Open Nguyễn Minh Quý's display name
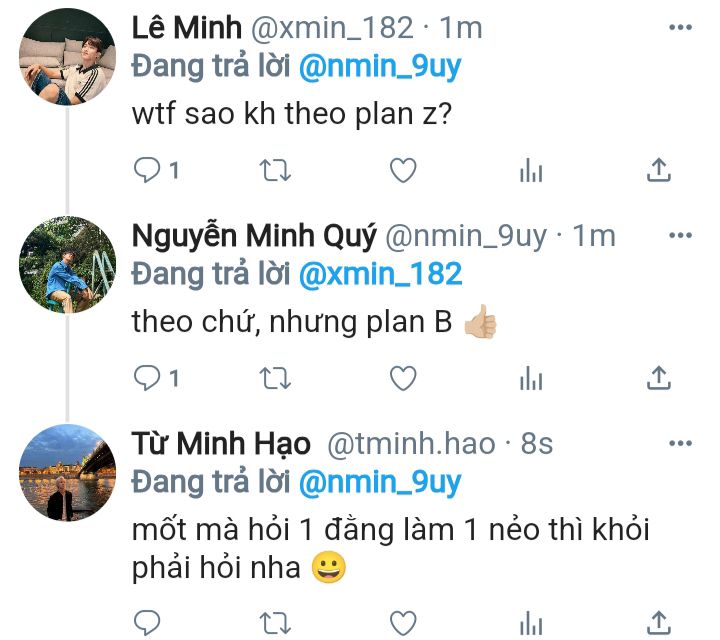 coord(254,236)
